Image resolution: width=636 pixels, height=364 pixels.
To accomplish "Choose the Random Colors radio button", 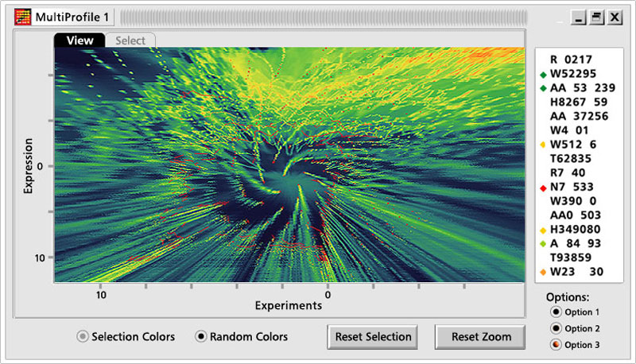I will pyautogui.click(x=201, y=336).
